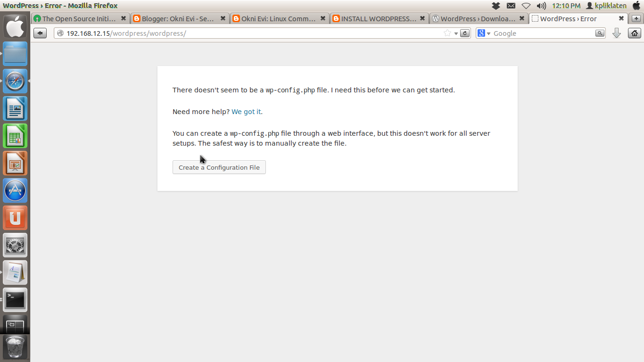644x362 pixels.
Task: Click the page identity globe icon
Action: (60, 33)
